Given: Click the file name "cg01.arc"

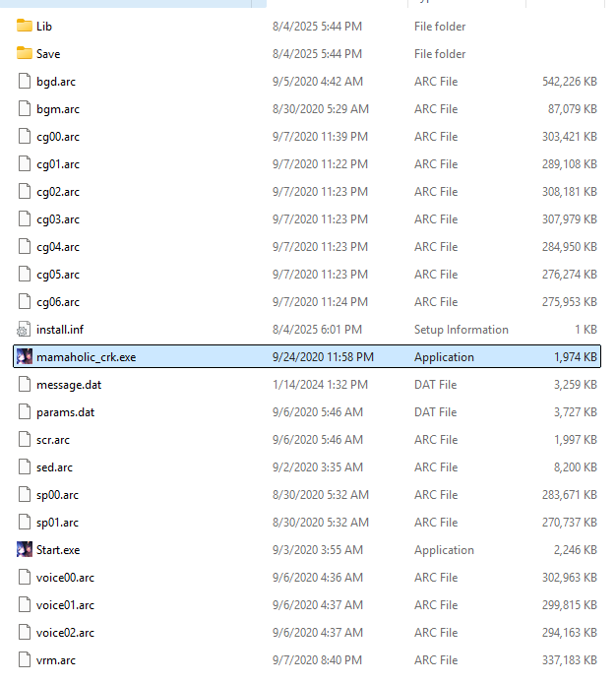Looking at the screenshot, I should point(58,164).
